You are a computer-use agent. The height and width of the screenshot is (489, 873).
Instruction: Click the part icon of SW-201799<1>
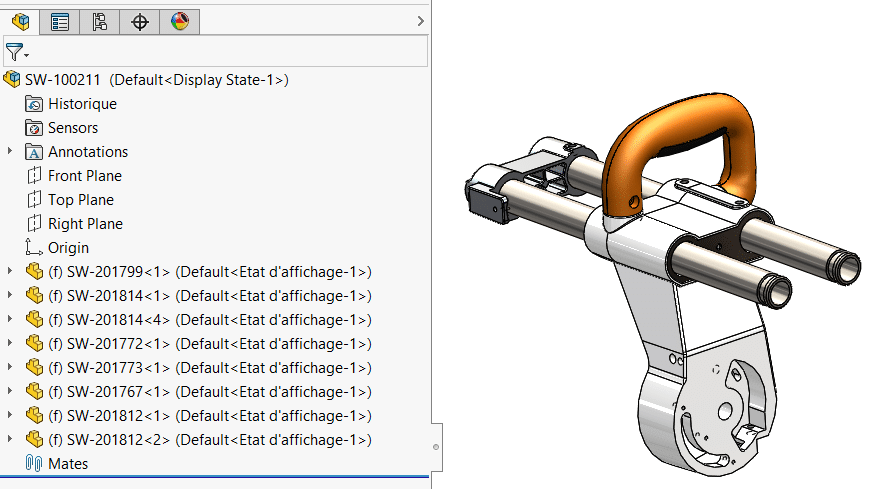[x=35, y=271]
